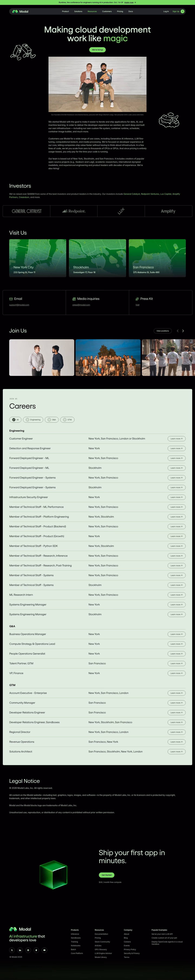Click the We're hiring! button

tap(97, 50)
